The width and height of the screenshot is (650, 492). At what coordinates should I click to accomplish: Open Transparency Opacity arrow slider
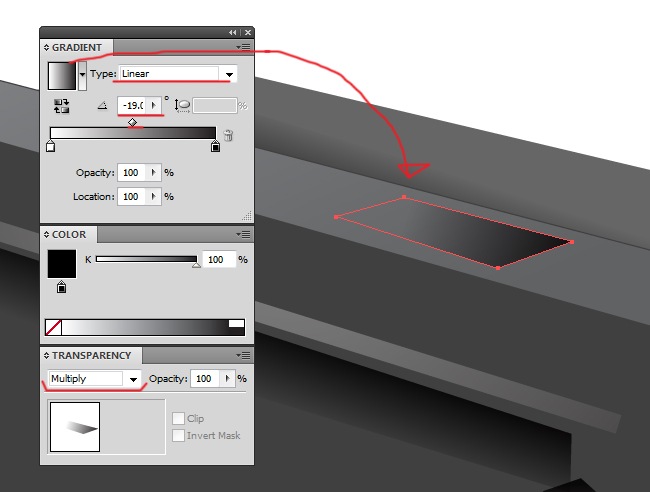227,379
